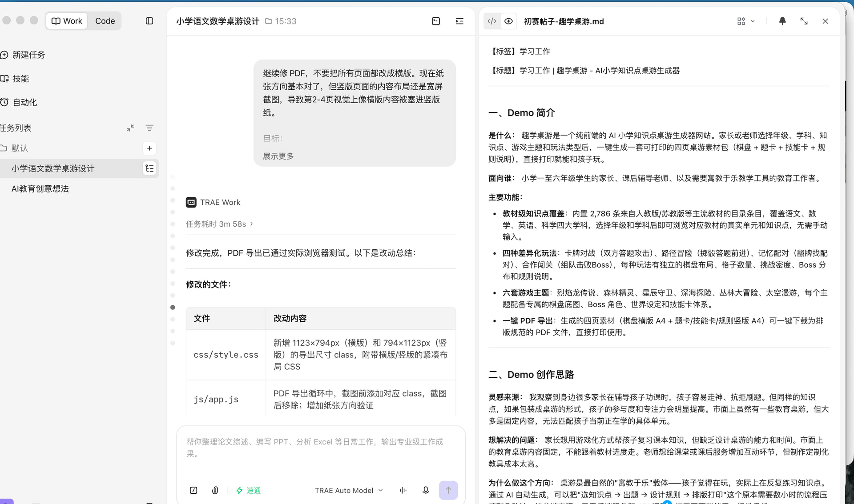The height and width of the screenshot is (504, 854).
Task: Click the 二、Demo 创作思路 heading
Action: [x=531, y=375]
